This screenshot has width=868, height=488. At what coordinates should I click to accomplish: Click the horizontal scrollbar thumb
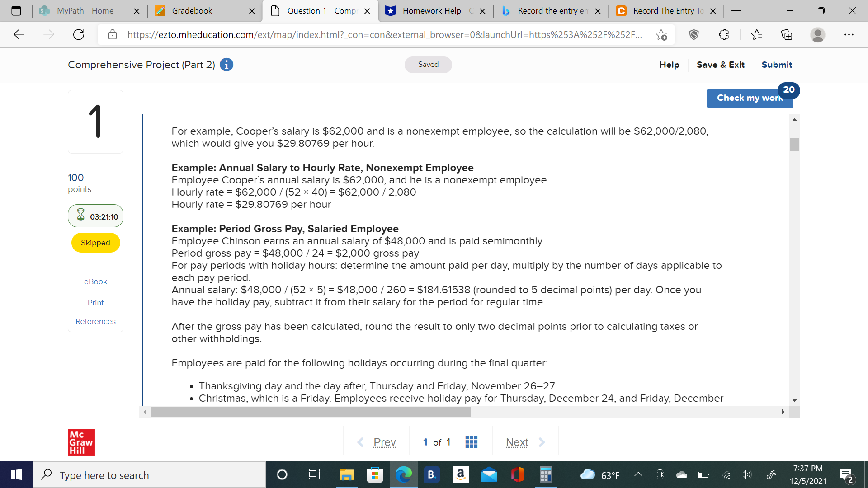click(310, 412)
